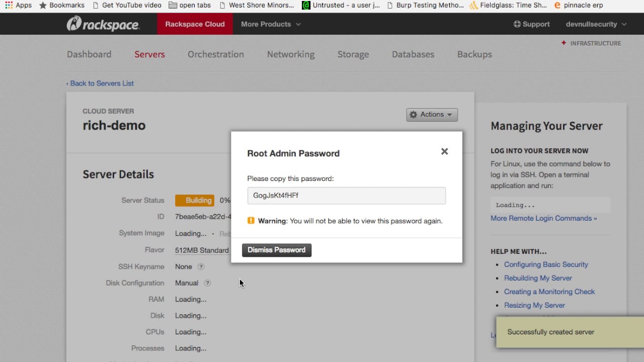
Task: Click the Rackspace logo
Action: click(x=103, y=24)
